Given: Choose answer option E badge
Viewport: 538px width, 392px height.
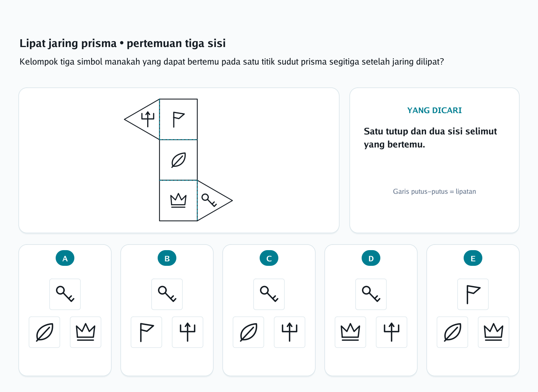Looking at the screenshot, I should click(473, 258).
